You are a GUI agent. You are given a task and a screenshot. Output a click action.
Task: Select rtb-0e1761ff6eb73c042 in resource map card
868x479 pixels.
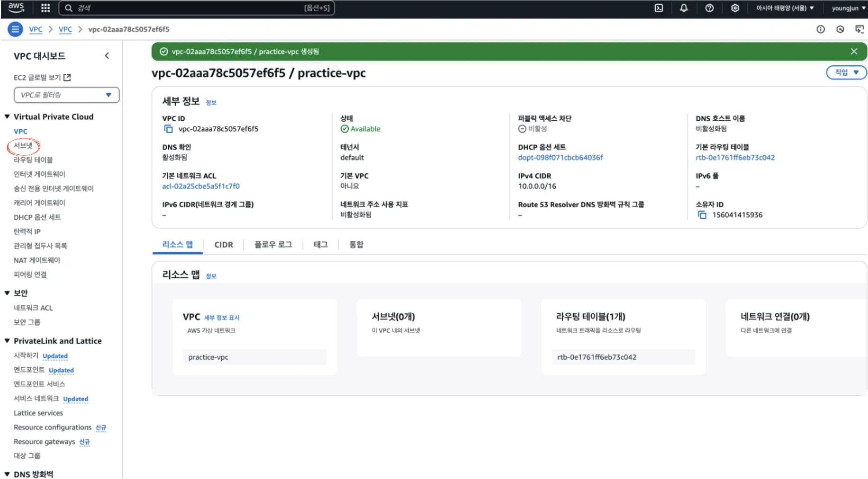coord(623,357)
